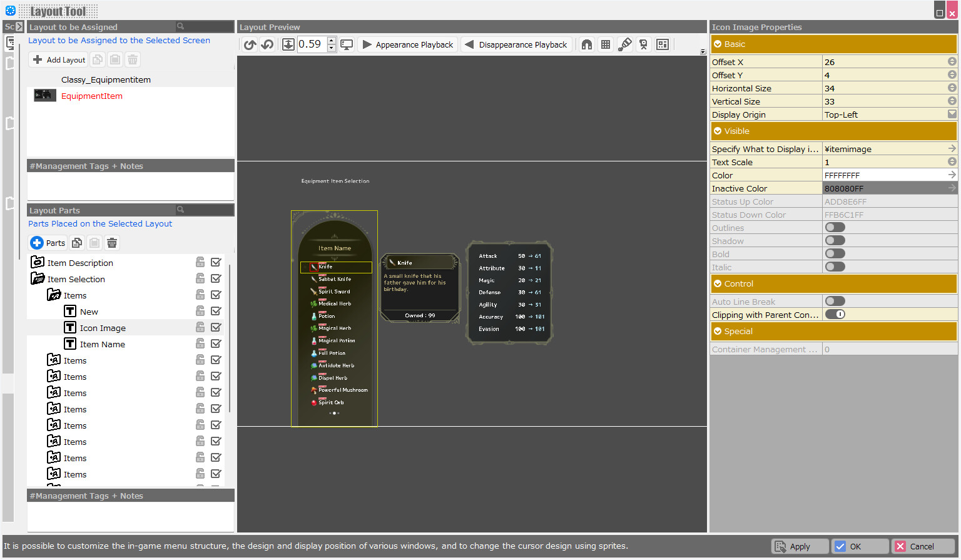Enable the snap magnet icon

(586, 44)
